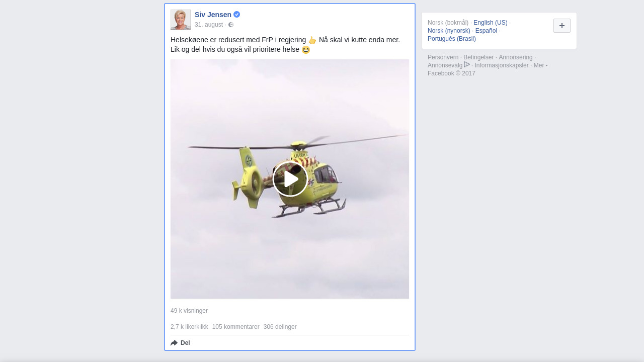Open Siv Jensen's profile picture
The height and width of the screenshot is (362, 644).
click(x=181, y=20)
